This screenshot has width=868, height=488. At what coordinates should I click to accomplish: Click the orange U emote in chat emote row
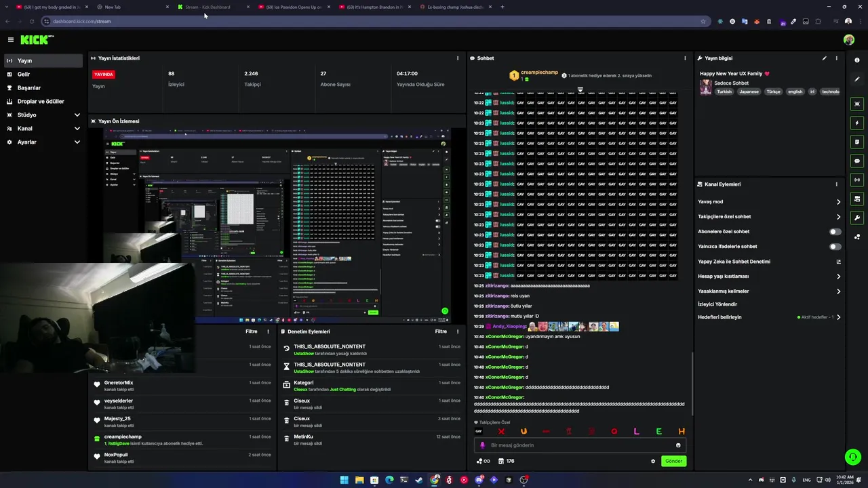click(x=524, y=431)
